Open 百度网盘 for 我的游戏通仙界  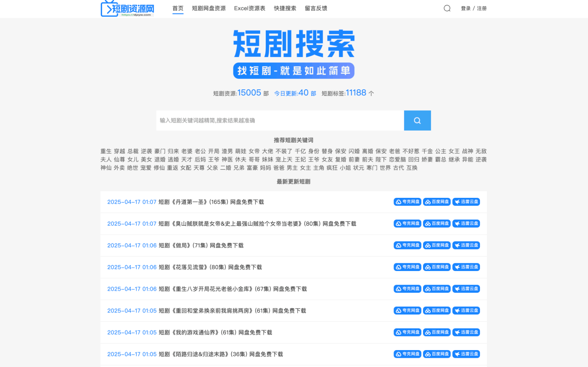pyautogui.click(x=437, y=332)
